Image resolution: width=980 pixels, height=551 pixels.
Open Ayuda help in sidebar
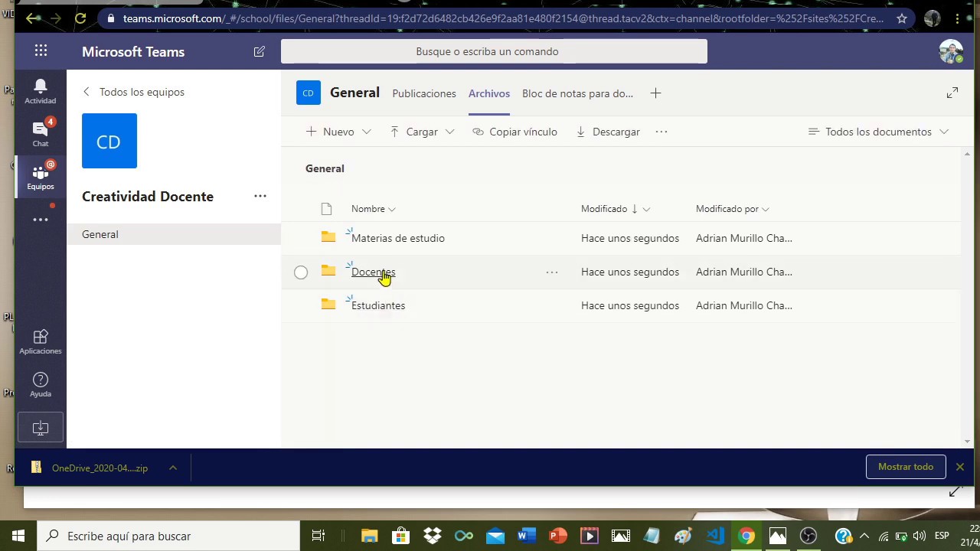pos(41,384)
